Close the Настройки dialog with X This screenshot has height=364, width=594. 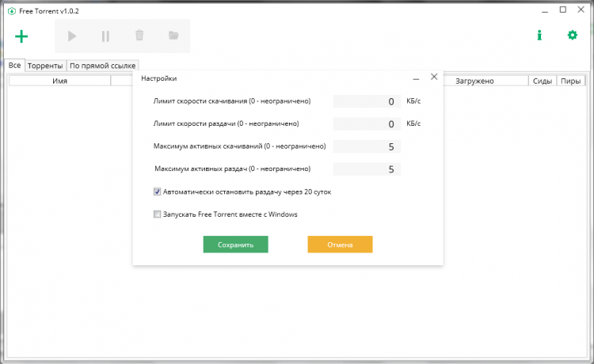pos(434,78)
